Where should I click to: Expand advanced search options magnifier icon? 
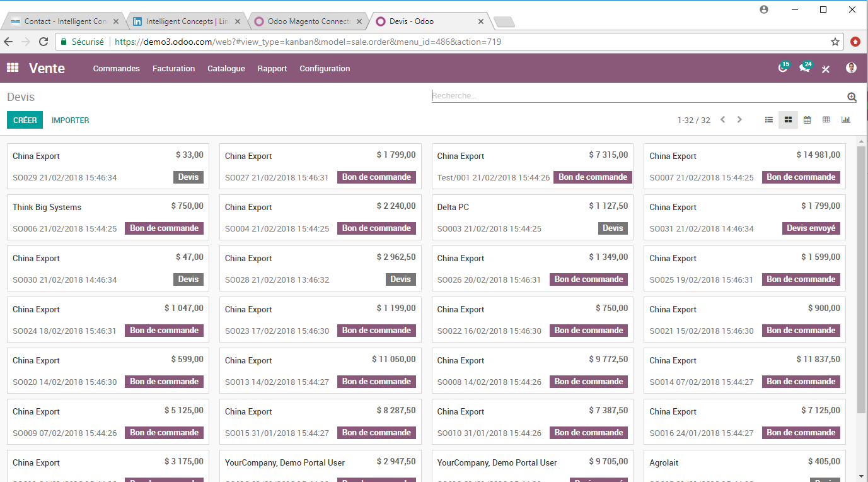[852, 97]
